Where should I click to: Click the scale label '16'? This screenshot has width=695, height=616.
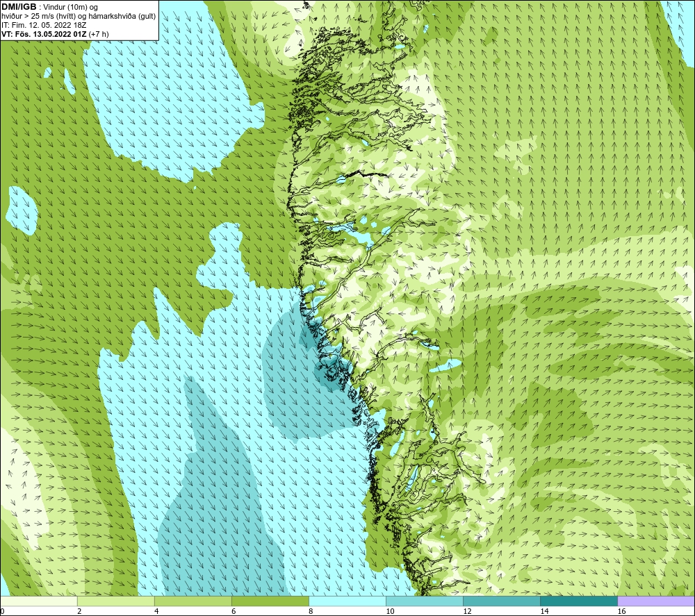coord(621,612)
